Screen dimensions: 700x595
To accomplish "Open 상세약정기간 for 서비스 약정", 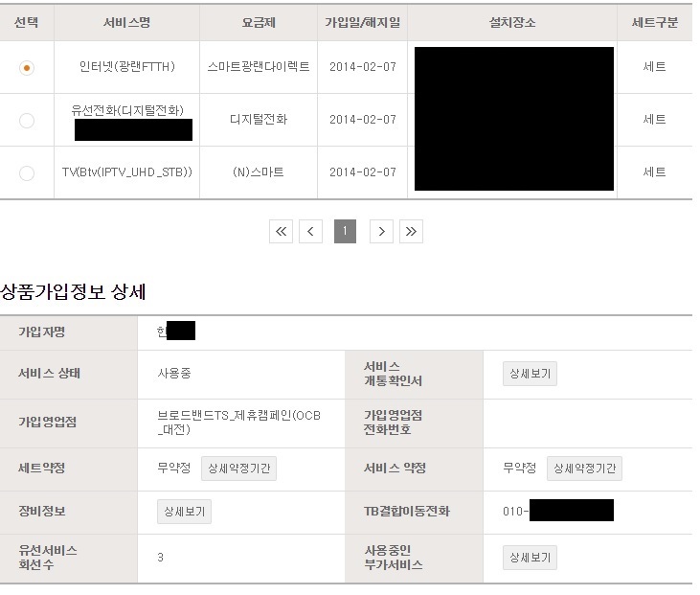I will pos(584,469).
